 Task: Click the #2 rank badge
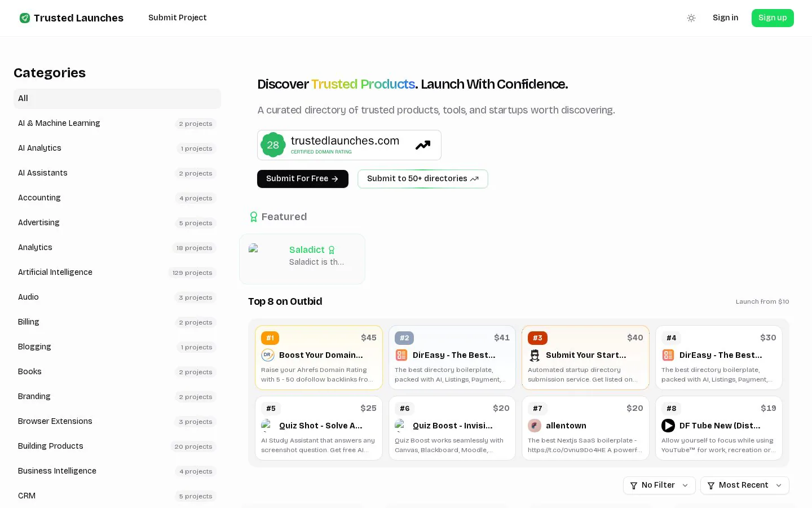(404, 338)
